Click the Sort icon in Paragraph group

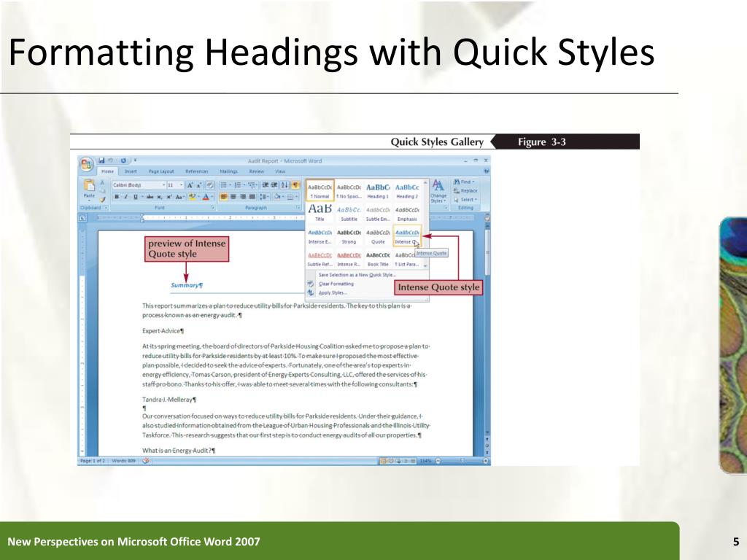[x=285, y=185]
